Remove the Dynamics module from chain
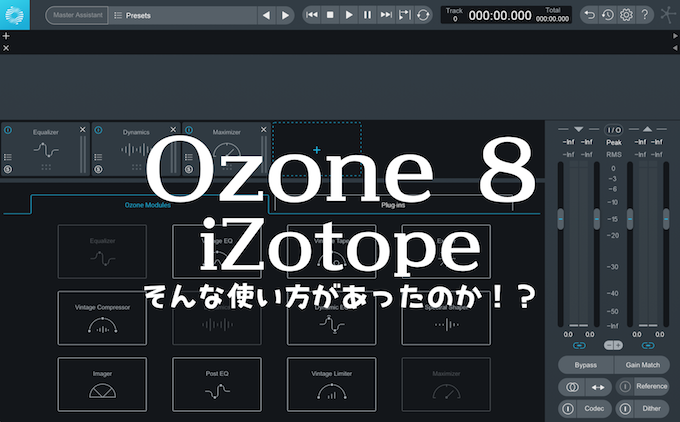This screenshot has width=680, height=422. [x=173, y=130]
